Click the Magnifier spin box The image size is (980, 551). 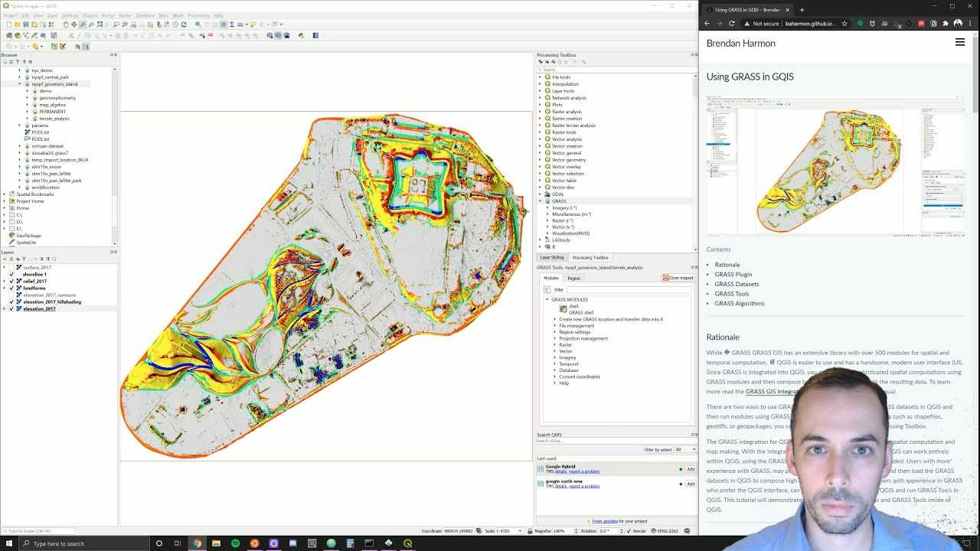click(564, 531)
